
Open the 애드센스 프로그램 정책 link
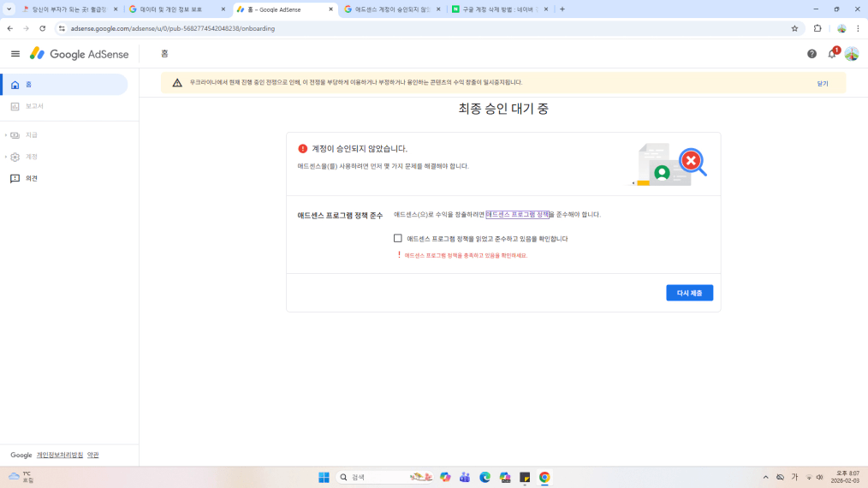(x=517, y=214)
